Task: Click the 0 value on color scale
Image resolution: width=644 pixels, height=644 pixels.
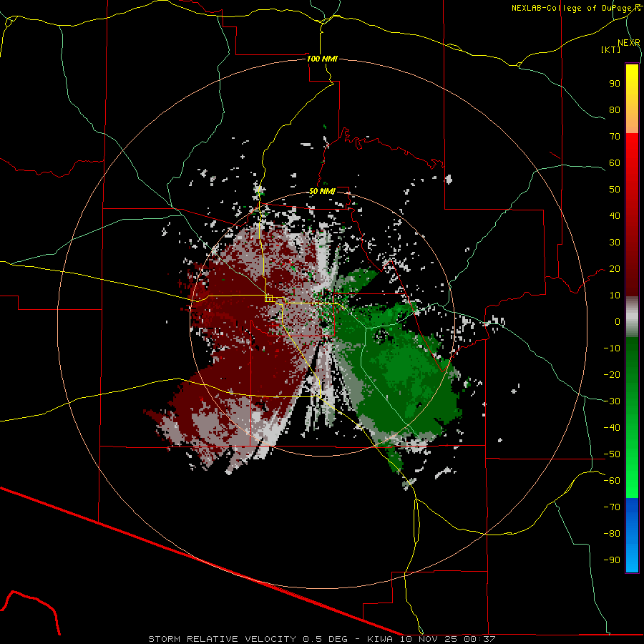Action: click(x=618, y=322)
